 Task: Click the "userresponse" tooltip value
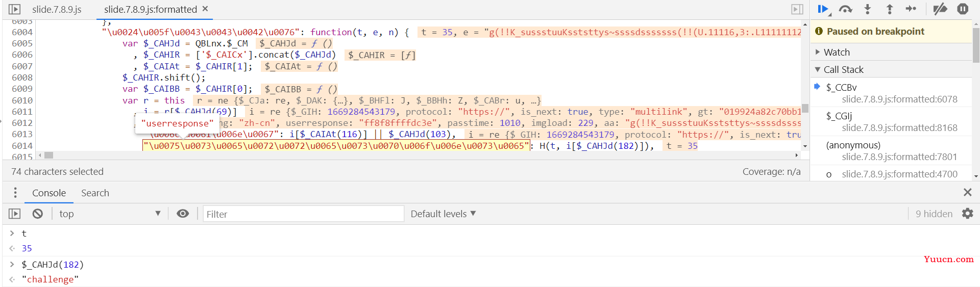[177, 123]
